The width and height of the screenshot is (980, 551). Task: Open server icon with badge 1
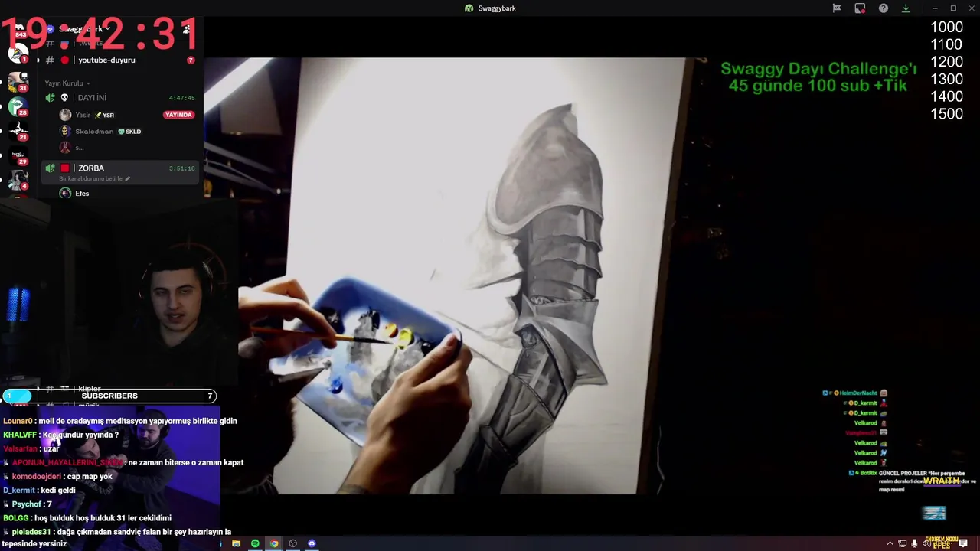point(18,54)
